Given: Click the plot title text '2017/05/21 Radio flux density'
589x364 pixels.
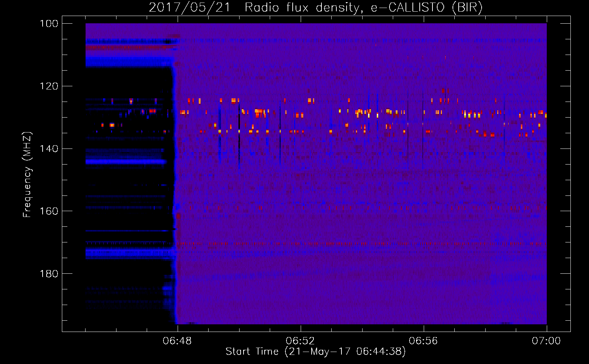Looking at the screenshot, I should click(254, 7).
